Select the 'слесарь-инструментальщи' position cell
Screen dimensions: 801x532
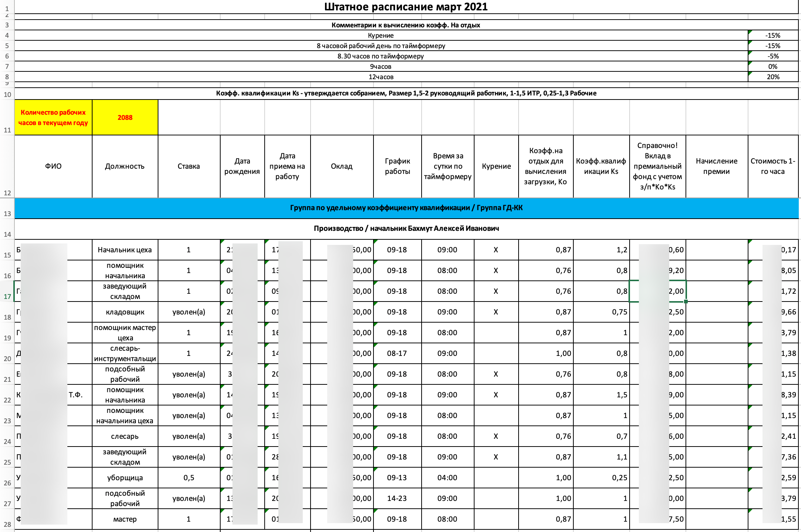click(x=125, y=354)
